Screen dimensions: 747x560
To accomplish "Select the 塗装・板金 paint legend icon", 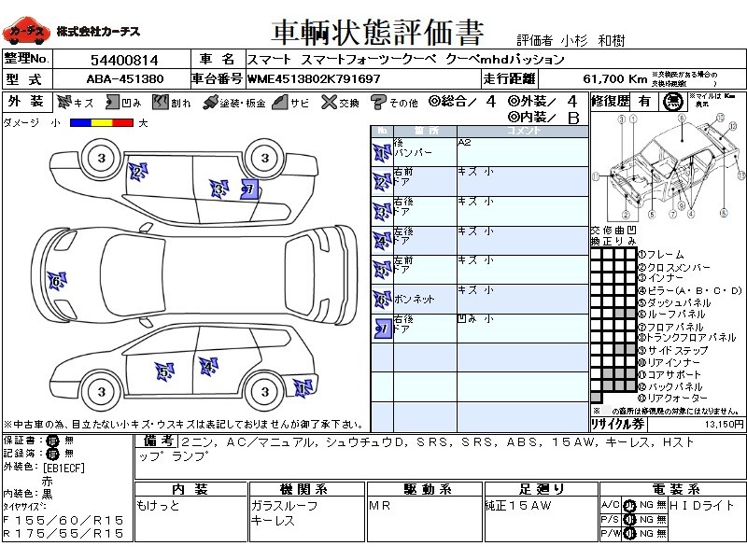I will [210, 102].
